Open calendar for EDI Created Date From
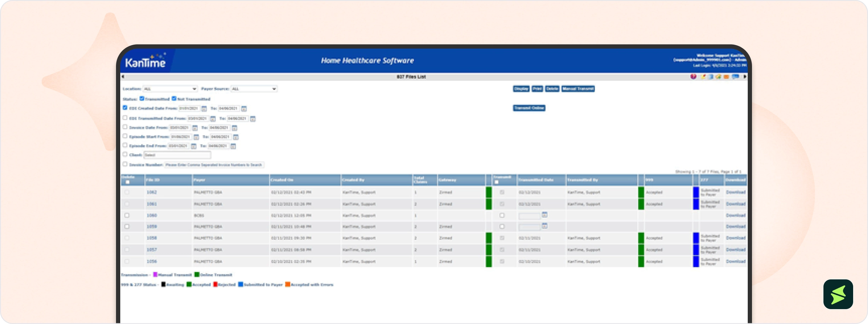Image resolution: width=868 pixels, height=324 pixels. (x=204, y=109)
